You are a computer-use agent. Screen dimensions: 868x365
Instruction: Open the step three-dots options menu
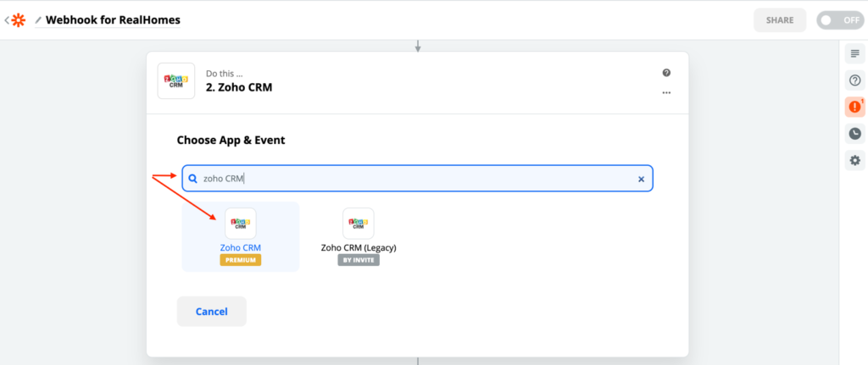[666, 93]
